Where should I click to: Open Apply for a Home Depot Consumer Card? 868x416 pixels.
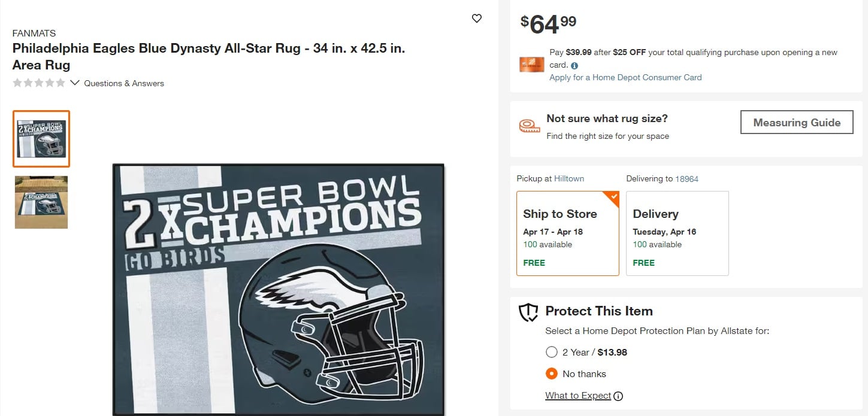(625, 77)
